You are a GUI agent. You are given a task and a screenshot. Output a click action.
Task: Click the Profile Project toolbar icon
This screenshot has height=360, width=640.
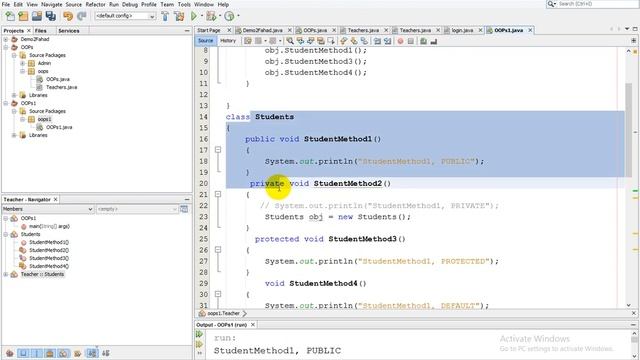229,16
